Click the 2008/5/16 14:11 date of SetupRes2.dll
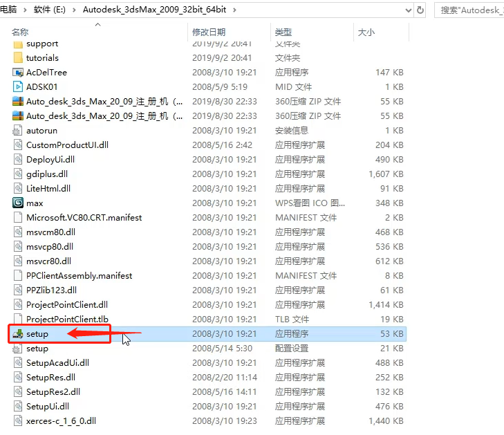 [225, 391]
